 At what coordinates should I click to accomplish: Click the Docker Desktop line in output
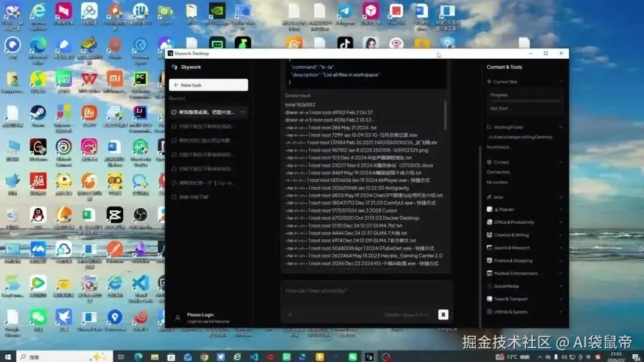click(x=353, y=218)
